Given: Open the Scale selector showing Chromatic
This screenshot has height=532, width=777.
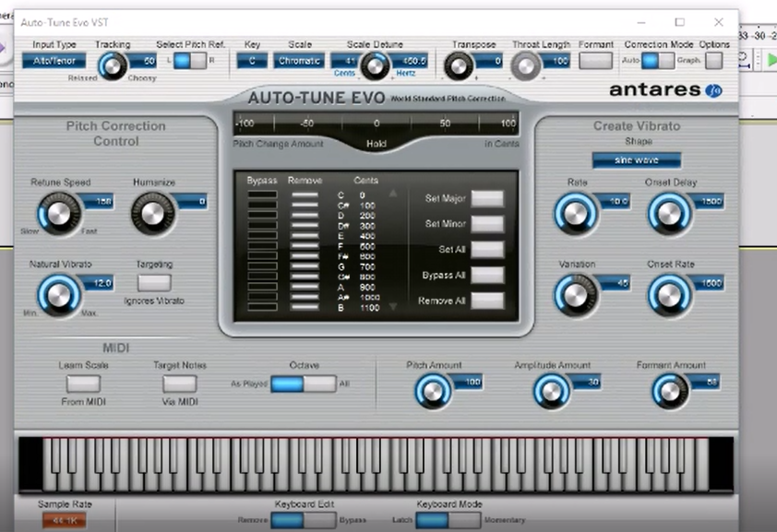Looking at the screenshot, I should tap(299, 61).
